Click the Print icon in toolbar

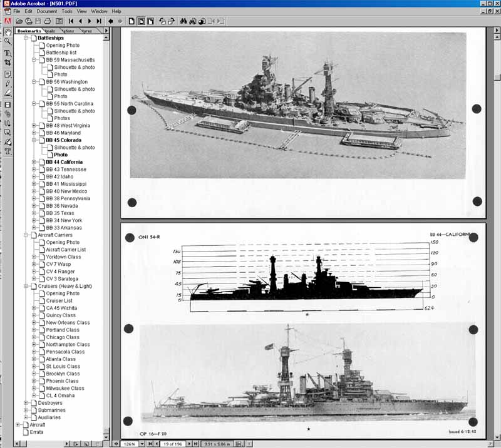[x=48, y=21]
